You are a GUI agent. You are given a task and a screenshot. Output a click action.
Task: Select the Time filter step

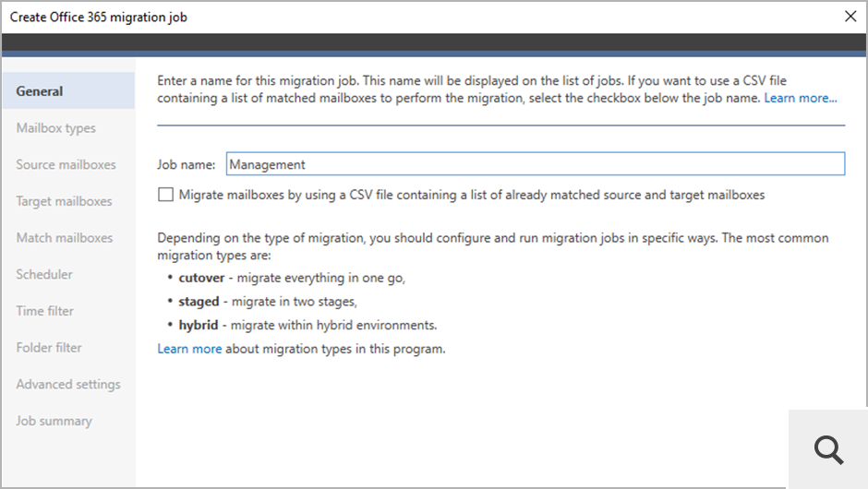[44, 311]
